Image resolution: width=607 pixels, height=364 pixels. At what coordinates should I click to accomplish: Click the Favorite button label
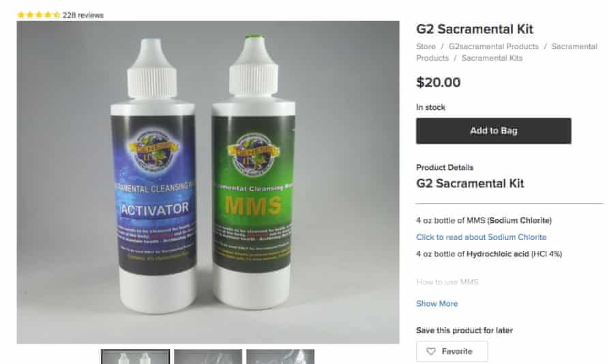tap(457, 351)
